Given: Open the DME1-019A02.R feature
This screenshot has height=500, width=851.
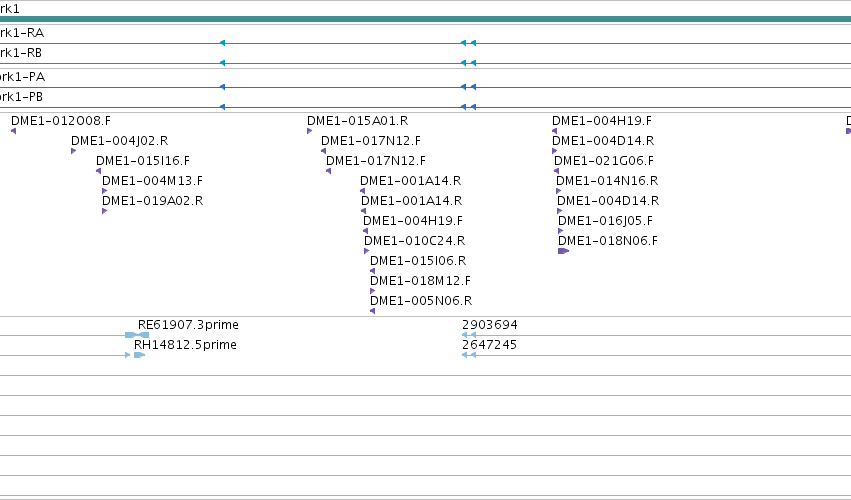Looking at the screenshot, I should 153,201.
